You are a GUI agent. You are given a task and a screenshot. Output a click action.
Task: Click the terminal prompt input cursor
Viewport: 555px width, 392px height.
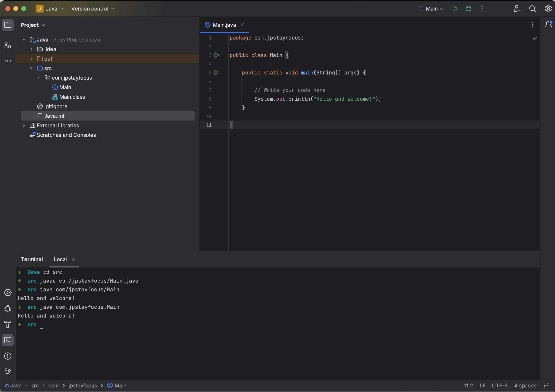coord(42,324)
